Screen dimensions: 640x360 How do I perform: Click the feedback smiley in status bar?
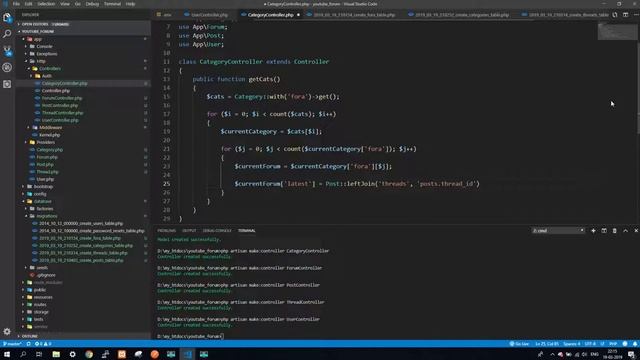(x=625, y=344)
